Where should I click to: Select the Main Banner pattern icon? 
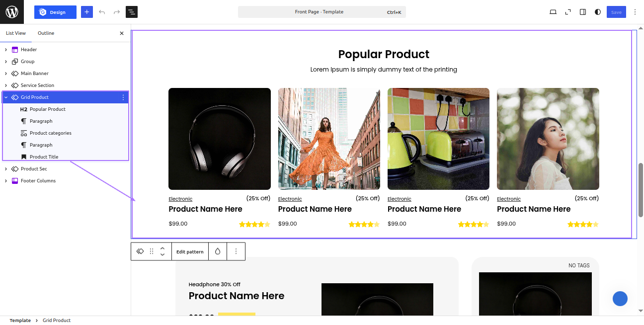(x=15, y=74)
